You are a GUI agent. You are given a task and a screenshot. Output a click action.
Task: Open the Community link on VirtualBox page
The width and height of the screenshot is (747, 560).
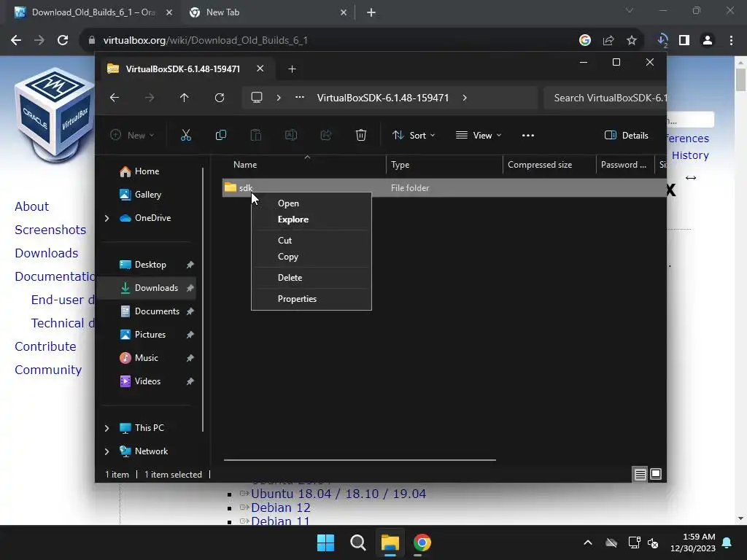pos(48,370)
